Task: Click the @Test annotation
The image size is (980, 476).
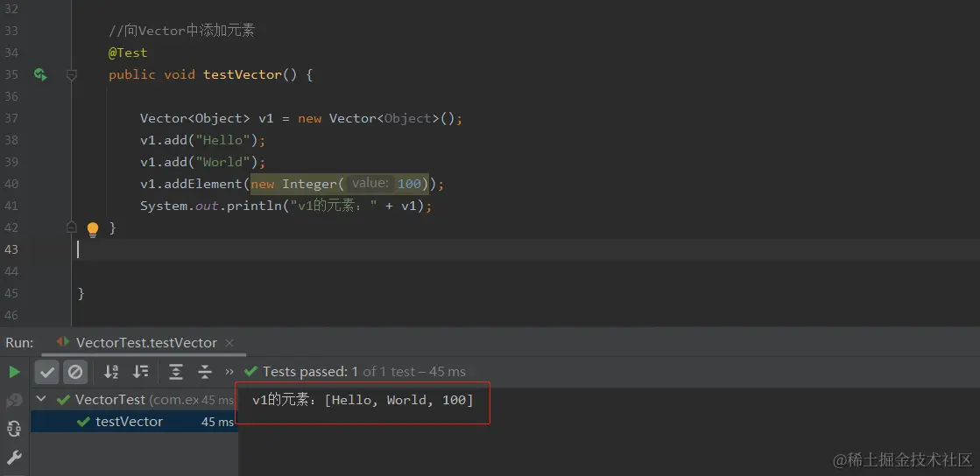Action: 128,52
